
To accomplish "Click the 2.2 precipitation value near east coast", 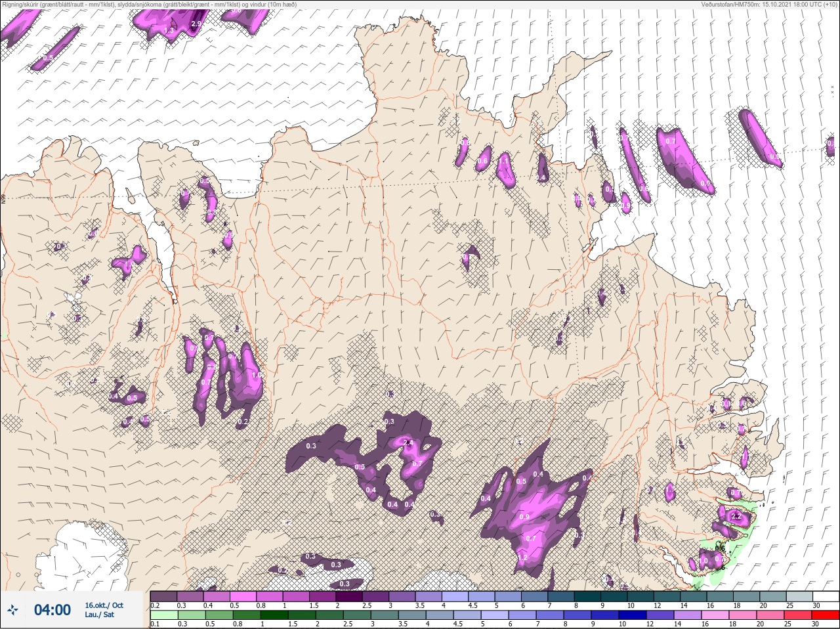I will (736, 516).
